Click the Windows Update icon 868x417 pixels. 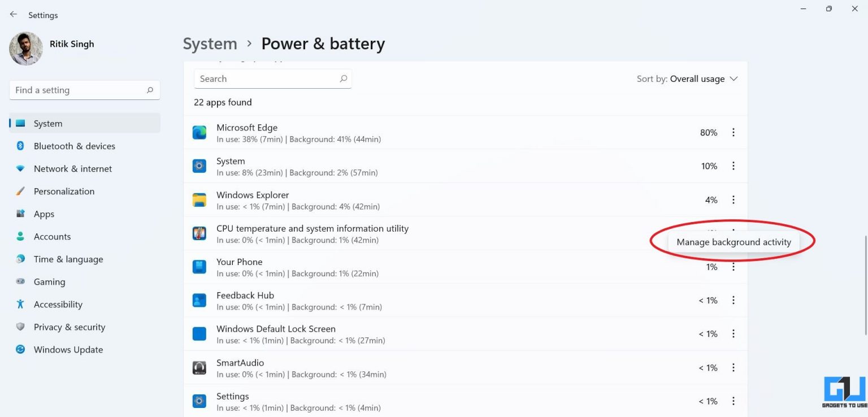click(21, 349)
